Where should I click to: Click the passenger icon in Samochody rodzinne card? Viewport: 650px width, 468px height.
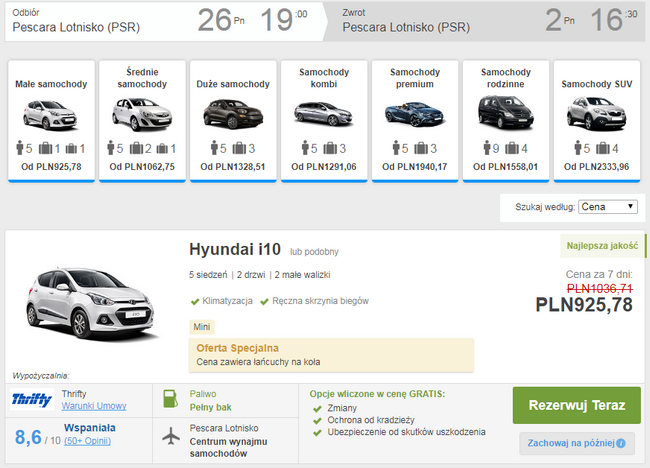click(487, 148)
